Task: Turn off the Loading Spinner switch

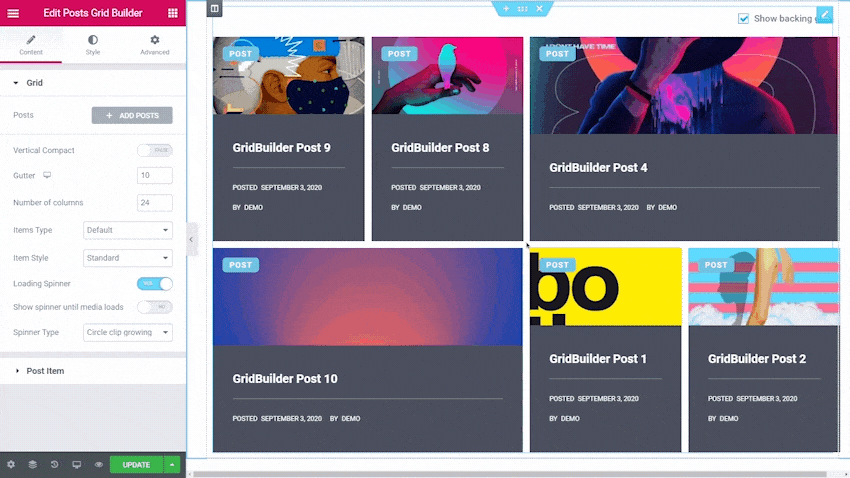Action: click(x=155, y=283)
